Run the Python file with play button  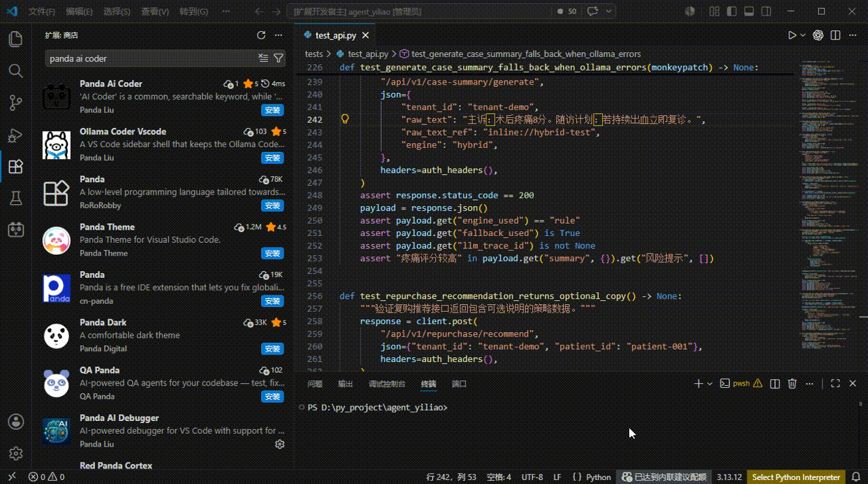[792, 35]
